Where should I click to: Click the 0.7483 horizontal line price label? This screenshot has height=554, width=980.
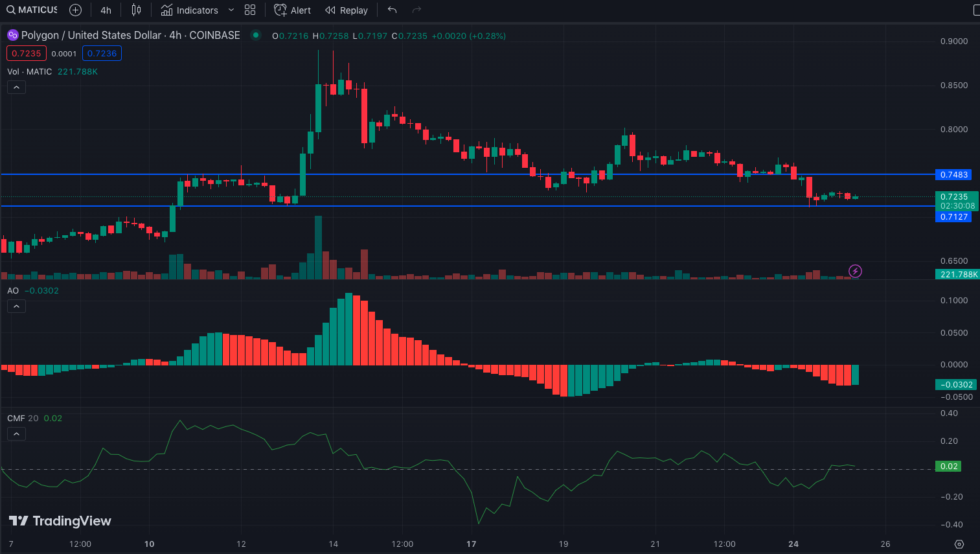(x=953, y=174)
